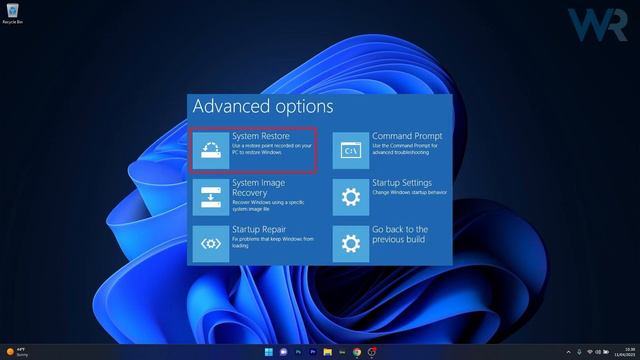Image resolution: width=640 pixels, height=360 pixels.
Task: Open the Windows Start menu
Action: coord(269,352)
